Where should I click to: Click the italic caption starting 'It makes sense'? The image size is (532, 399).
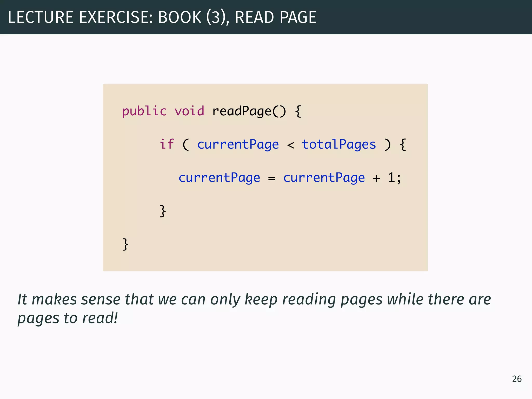pyautogui.click(x=254, y=308)
